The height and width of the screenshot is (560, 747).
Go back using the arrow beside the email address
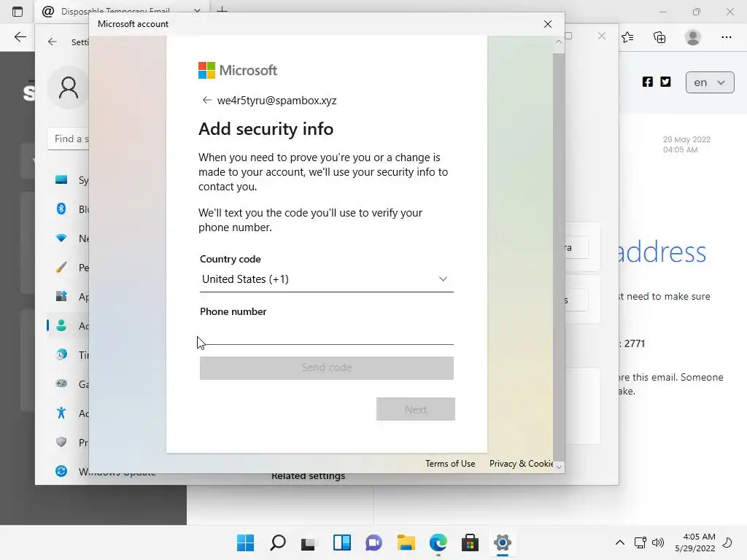206,100
